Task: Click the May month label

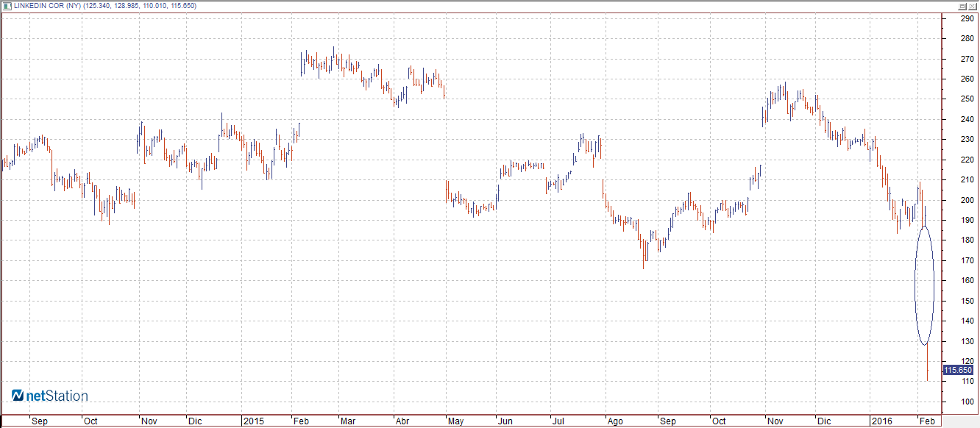Action: (x=455, y=422)
